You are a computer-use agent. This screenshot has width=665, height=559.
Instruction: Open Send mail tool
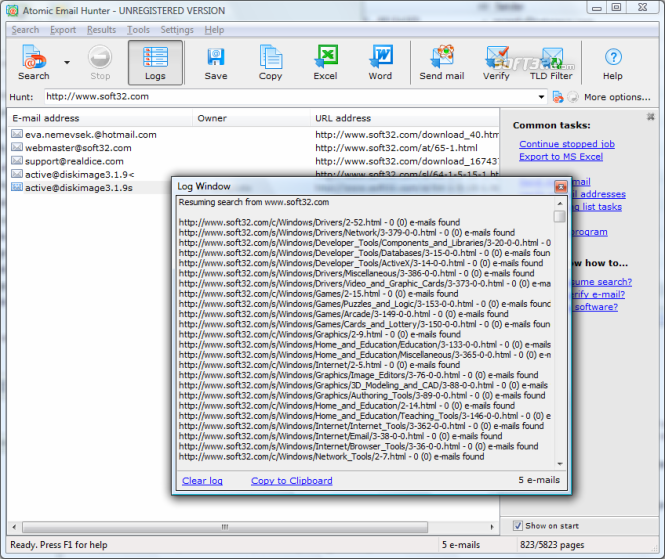coord(441,63)
